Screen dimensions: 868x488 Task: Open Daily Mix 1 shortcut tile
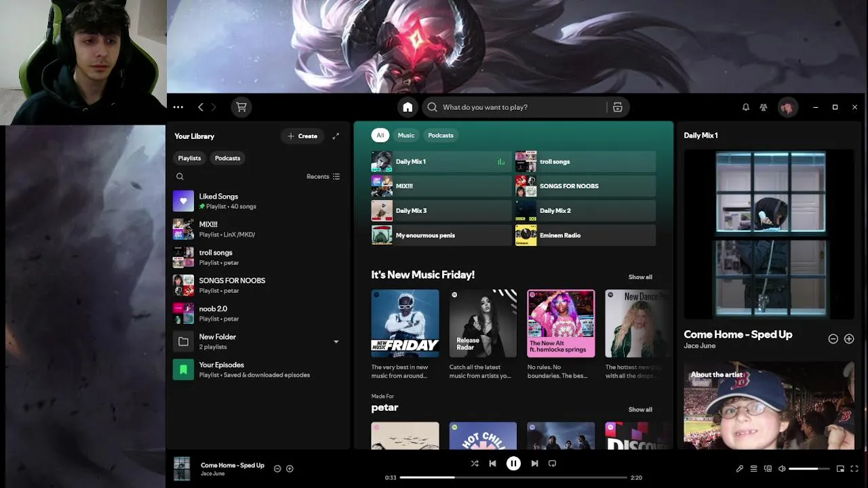[x=441, y=161]
